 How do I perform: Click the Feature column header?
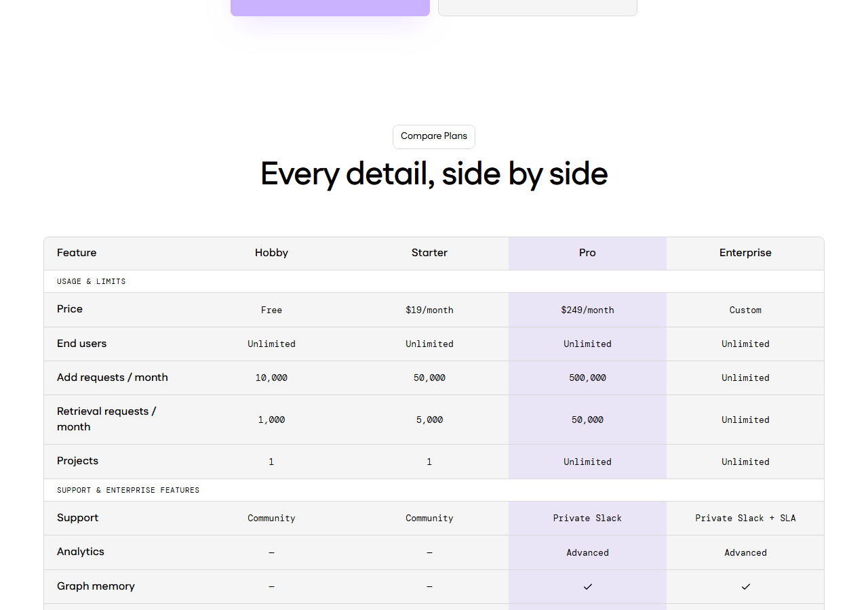tap(77, 253)
